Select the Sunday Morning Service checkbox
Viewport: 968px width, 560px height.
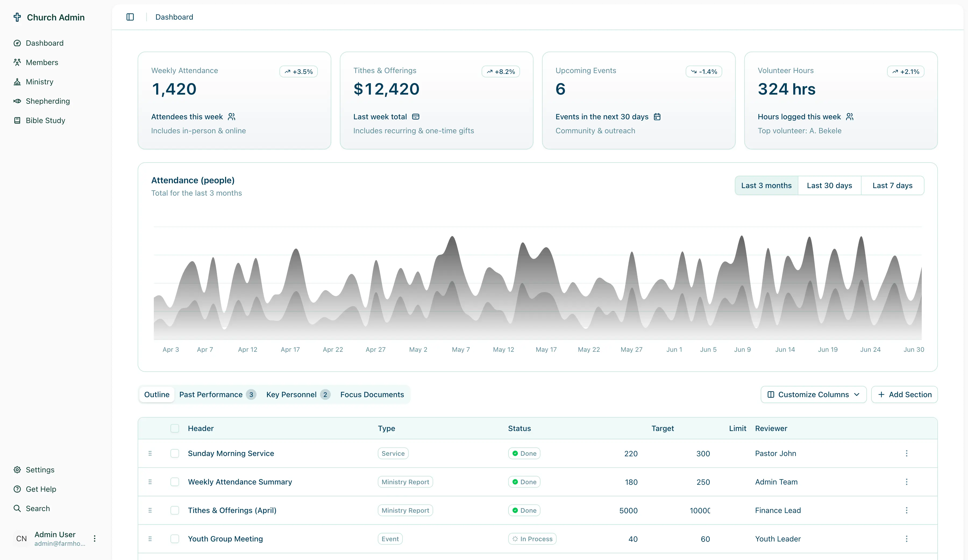(x=175, y=453)
